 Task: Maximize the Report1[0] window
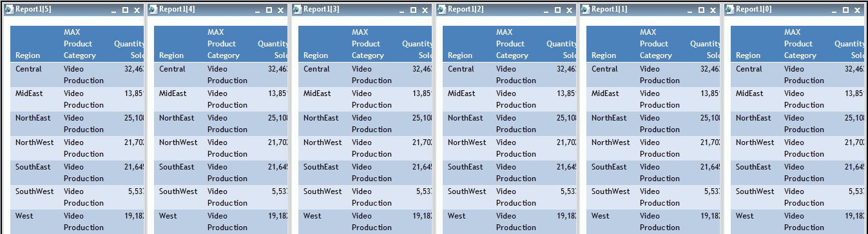point(846,10)
